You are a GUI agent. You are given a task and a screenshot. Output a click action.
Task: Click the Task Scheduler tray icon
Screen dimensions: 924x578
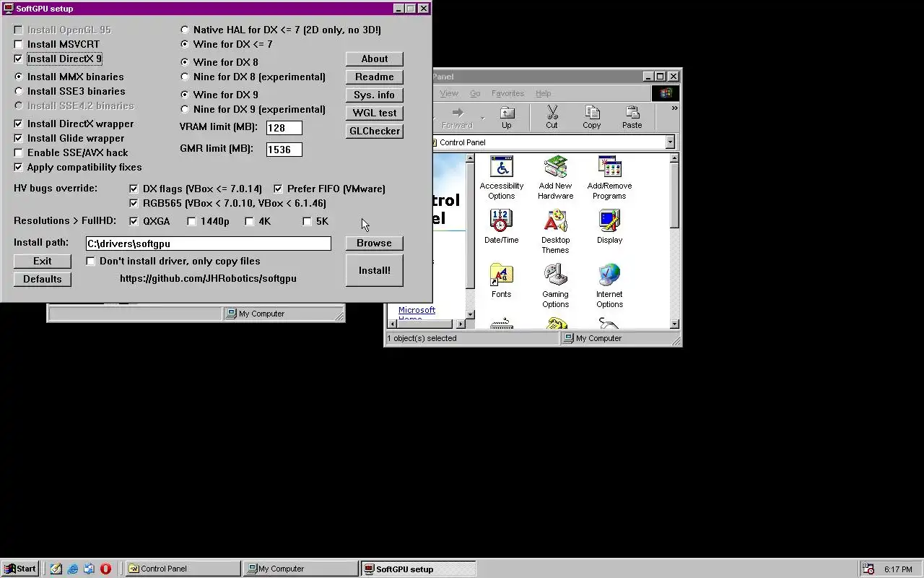pyautogui.click(x=868, y=569)
